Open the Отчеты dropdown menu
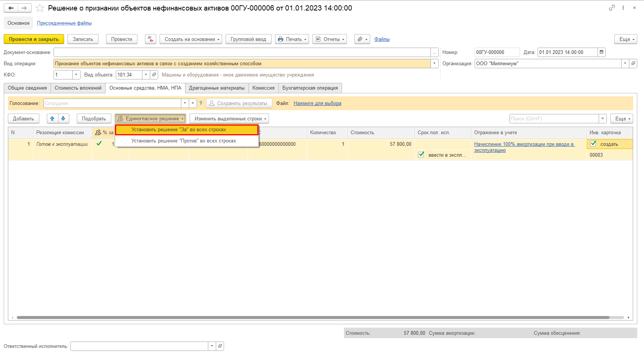The height and width of the screenshot is (352, 644). click(330, 39)
